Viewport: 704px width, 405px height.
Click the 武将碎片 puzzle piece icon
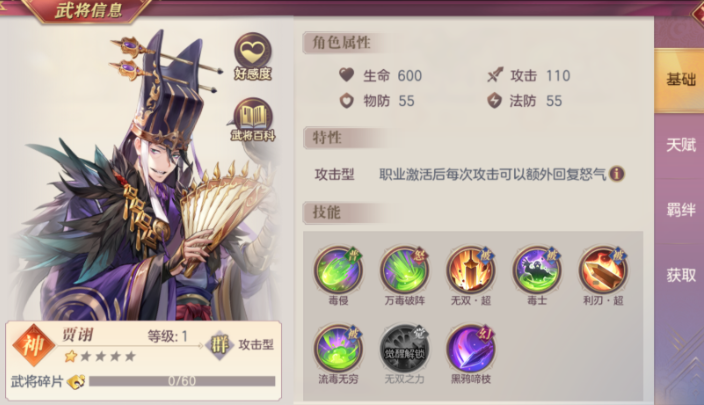[76, 382]
